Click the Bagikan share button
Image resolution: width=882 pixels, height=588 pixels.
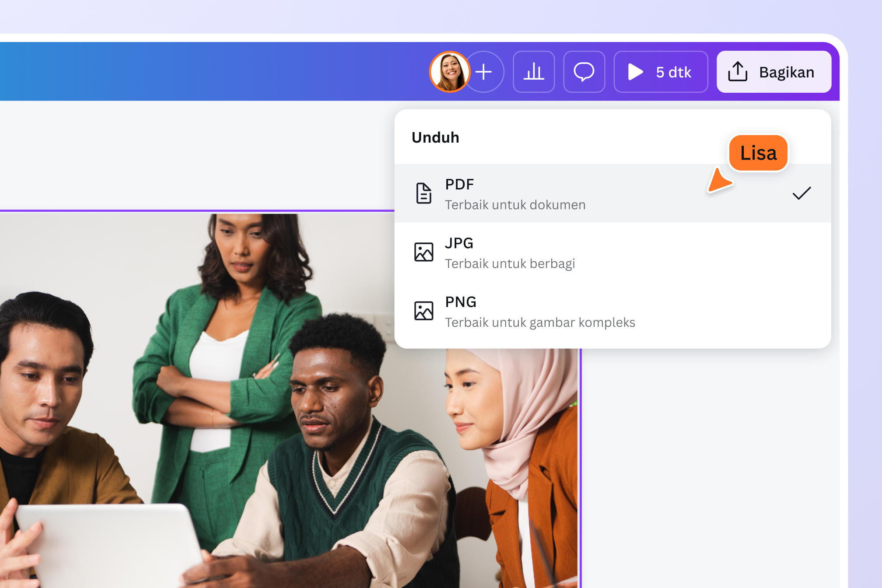773,72
